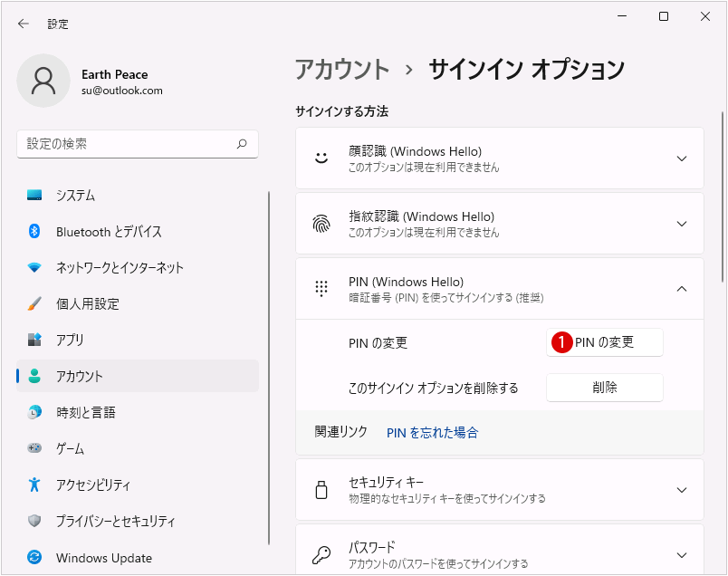Viewport: 728px width, 576px height.
Task: Click the システム monitor icon
Action: 34,195
